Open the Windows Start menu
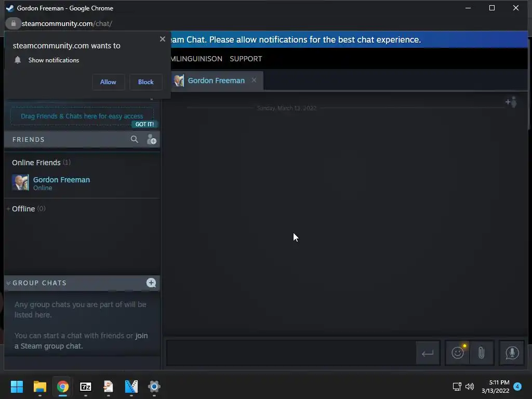This screenshot has width=532, height=399. click(17, 387)
